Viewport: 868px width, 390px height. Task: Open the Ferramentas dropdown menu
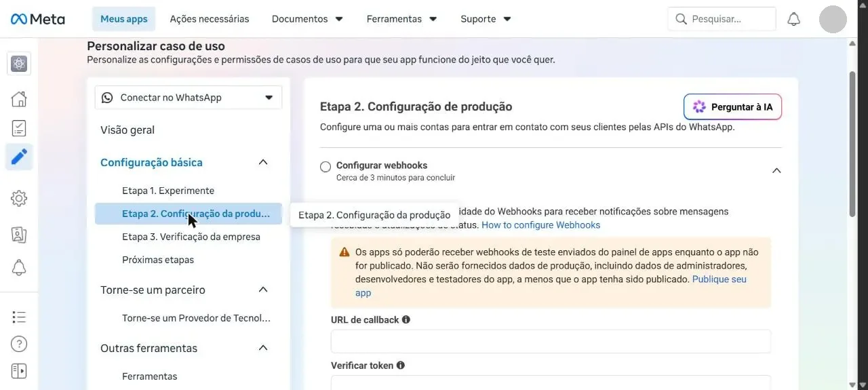pos(401,19)
